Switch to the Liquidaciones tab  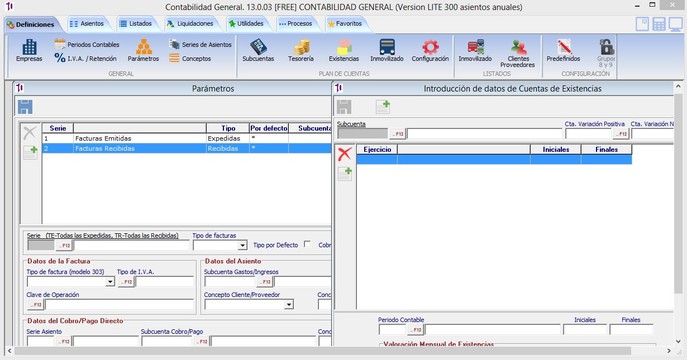point(190,24)
